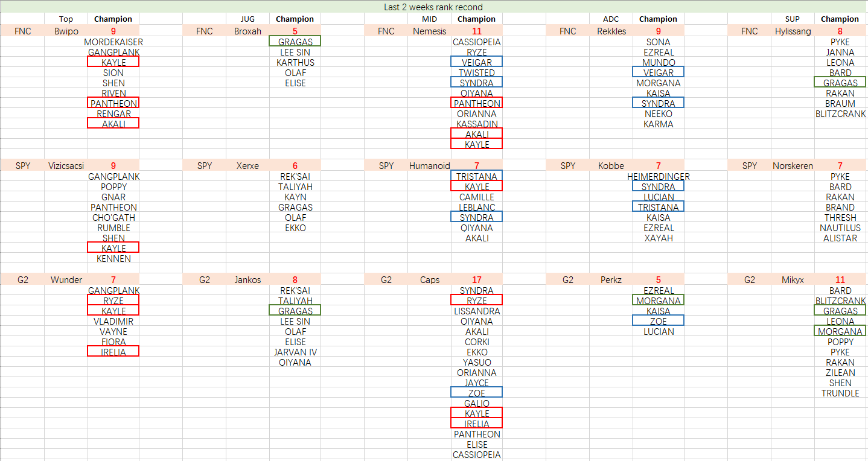
Task: Select the BRAUM cell in Hylissang's list
Action: pos(840,104)
